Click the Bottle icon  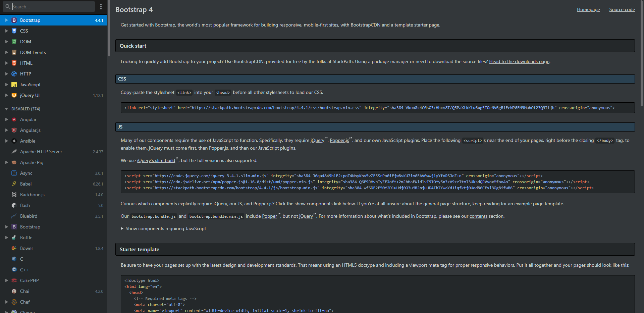(14, 238)
